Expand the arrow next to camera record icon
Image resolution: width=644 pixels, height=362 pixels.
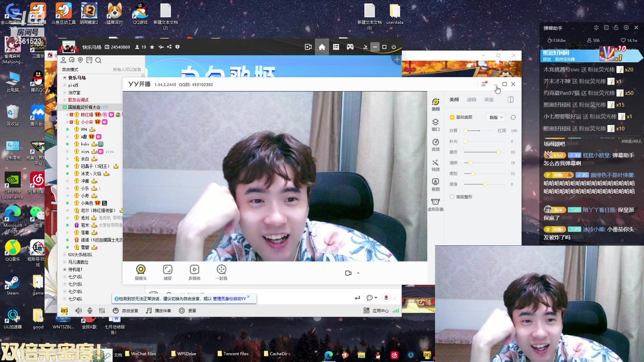(358, 273)
